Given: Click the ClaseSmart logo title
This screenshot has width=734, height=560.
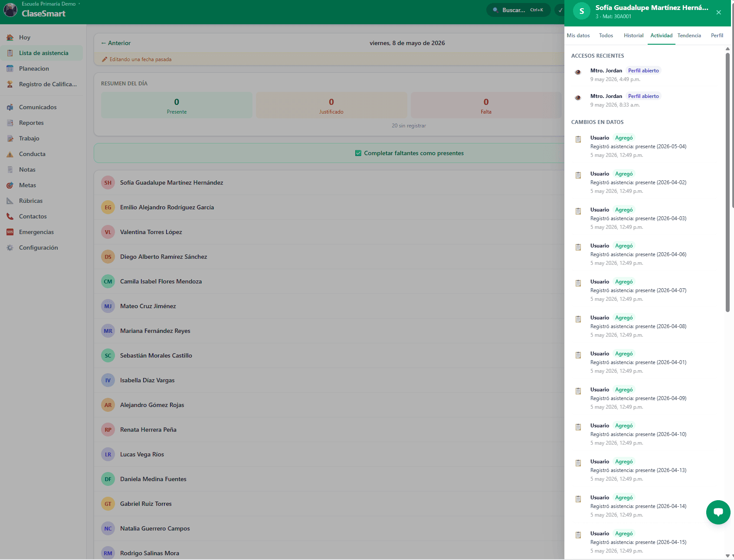Looking at the screenshot, I should pos(43,13).
